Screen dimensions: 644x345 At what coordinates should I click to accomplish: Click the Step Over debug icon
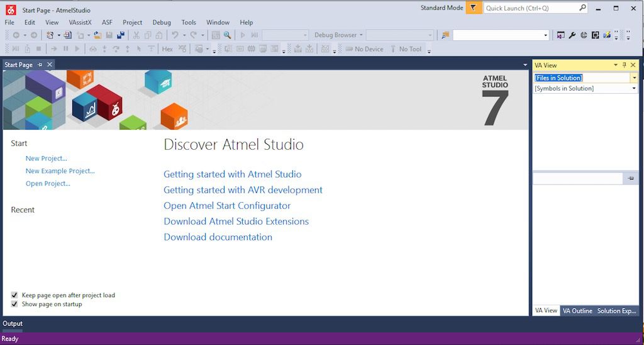[116, 49]
